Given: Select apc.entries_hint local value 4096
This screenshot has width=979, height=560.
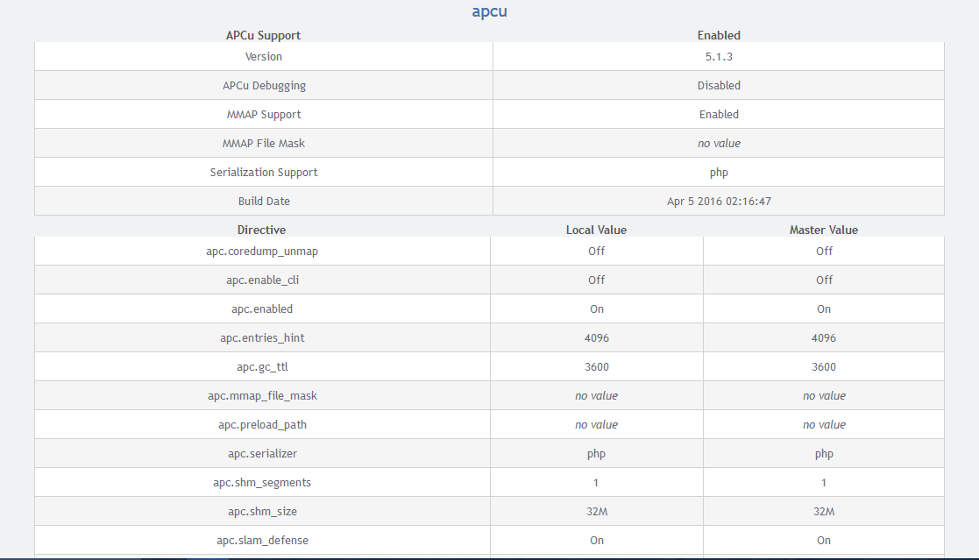Looking at the screenshot, I should (x=596, y=338).
